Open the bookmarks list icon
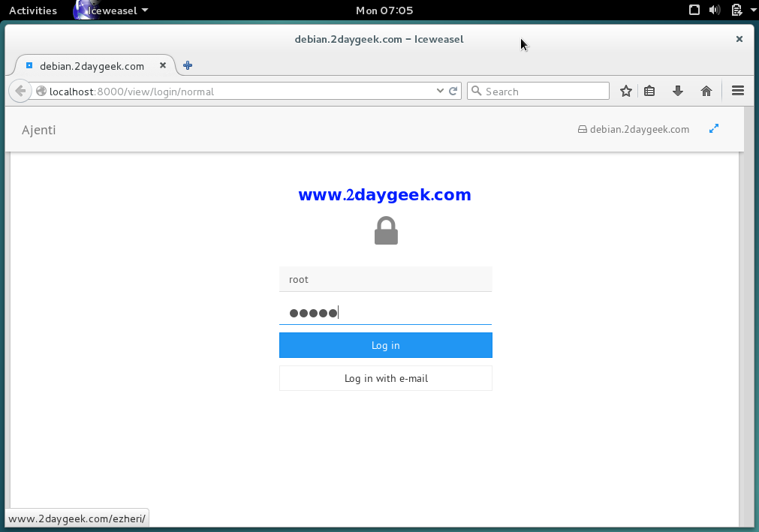Screen dimensions: 759x532 [650, 92]
